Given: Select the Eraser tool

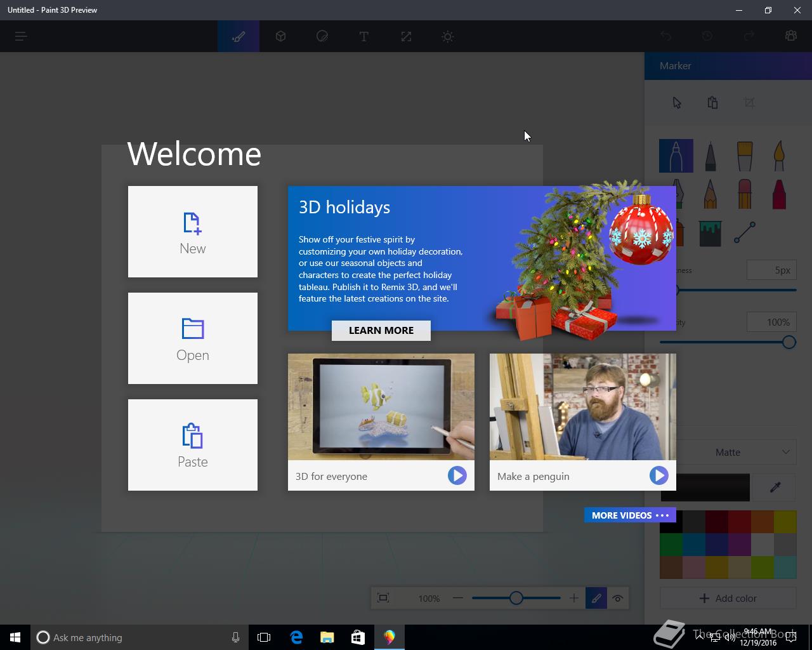Looking at the screenshot, I should [x=745, y=194].
